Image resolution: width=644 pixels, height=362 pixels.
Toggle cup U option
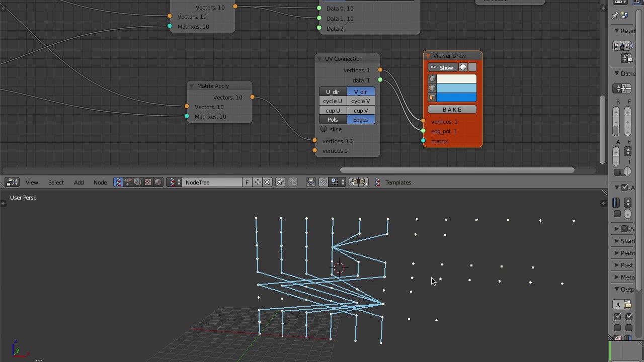coord(333,111)
